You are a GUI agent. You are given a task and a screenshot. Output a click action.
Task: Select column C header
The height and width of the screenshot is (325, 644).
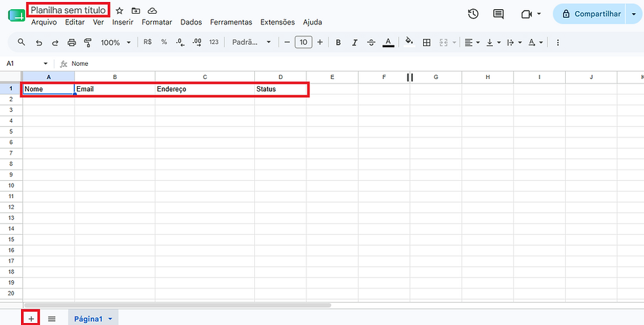click(x=205, y=77)
